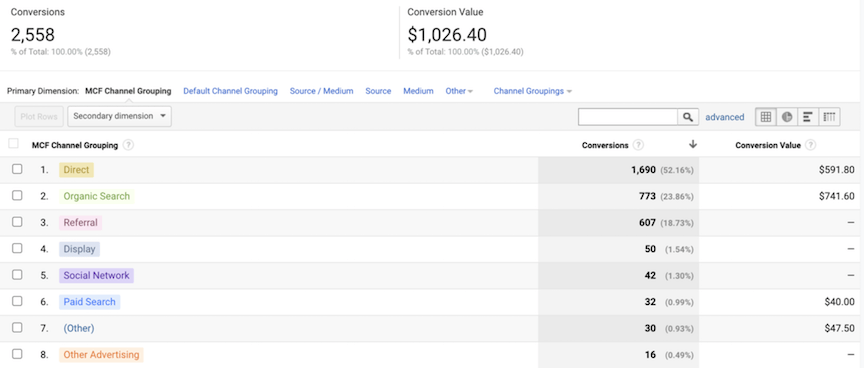Sort by the Conversion Value column header
Image resolution: width=864 pixels, height=368 pixels.
tap(768, 145)
